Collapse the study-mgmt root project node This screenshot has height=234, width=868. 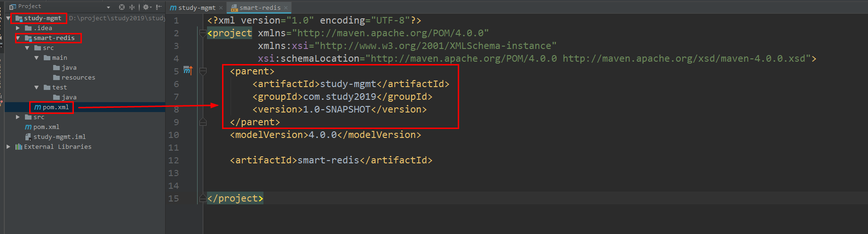(x=8, y=18)
